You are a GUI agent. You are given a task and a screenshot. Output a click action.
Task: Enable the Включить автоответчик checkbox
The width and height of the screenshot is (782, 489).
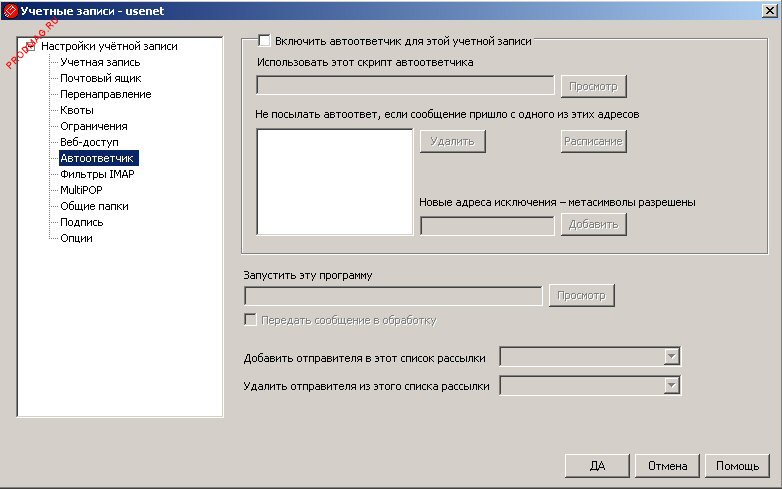point(264,41)
